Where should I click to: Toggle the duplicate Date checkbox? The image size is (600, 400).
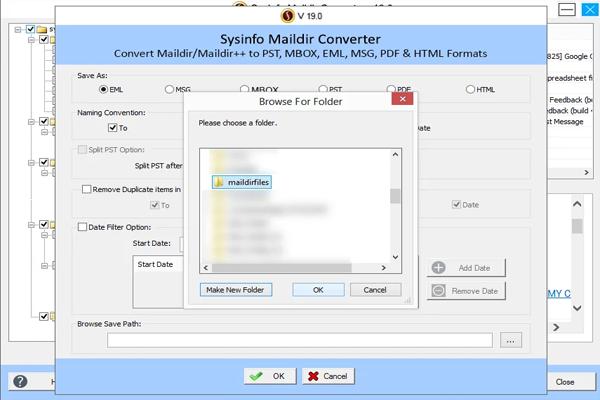(456, 204)
